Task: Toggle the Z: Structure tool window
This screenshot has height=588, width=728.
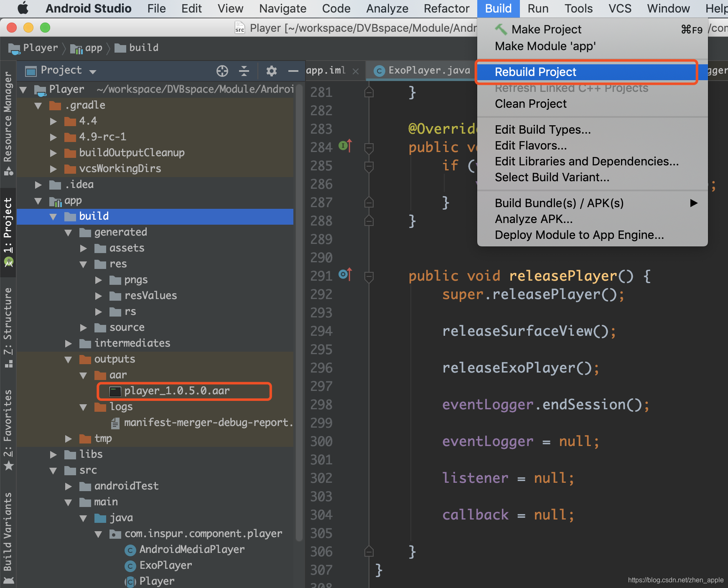Action: (x=8, y=327)
